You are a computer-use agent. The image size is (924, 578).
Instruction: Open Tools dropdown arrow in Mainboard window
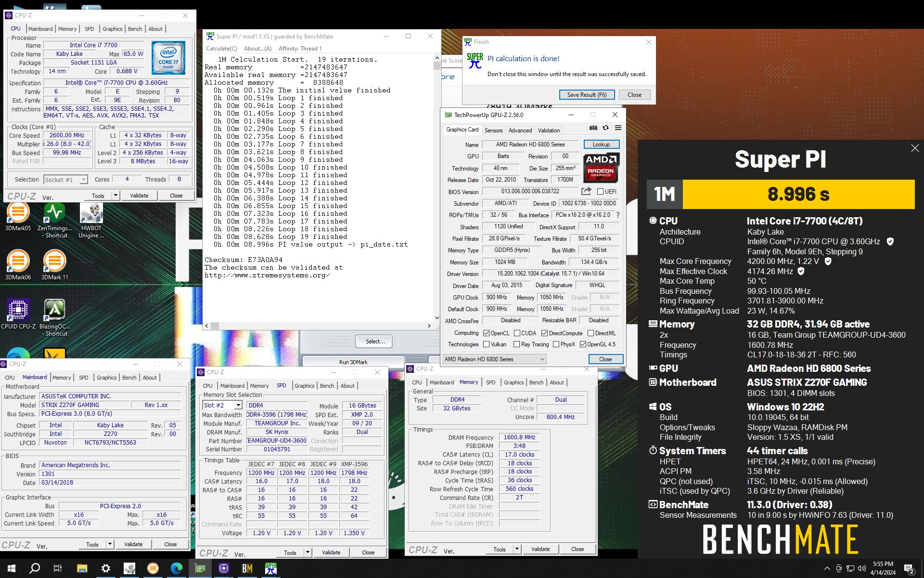point(110,544)
